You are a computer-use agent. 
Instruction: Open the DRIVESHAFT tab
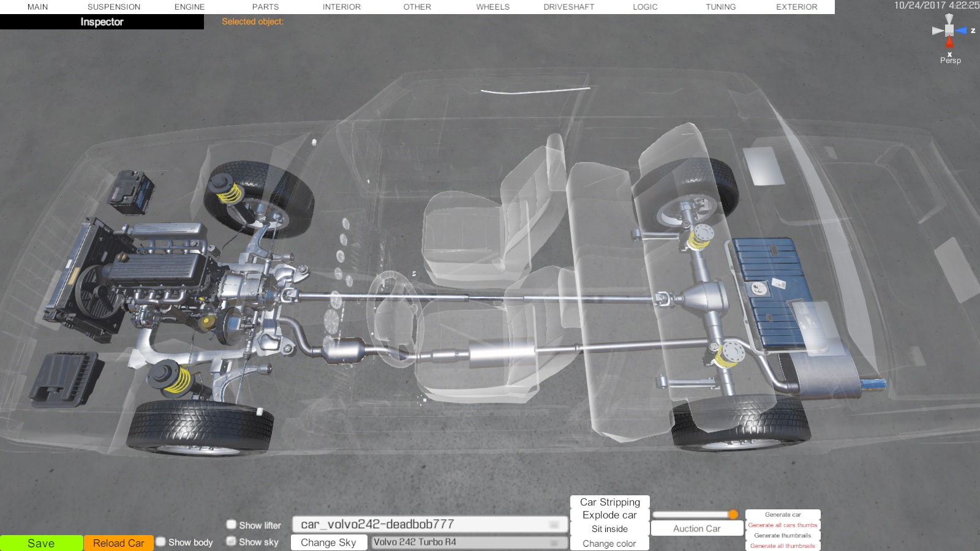click(x=568, y=7)
